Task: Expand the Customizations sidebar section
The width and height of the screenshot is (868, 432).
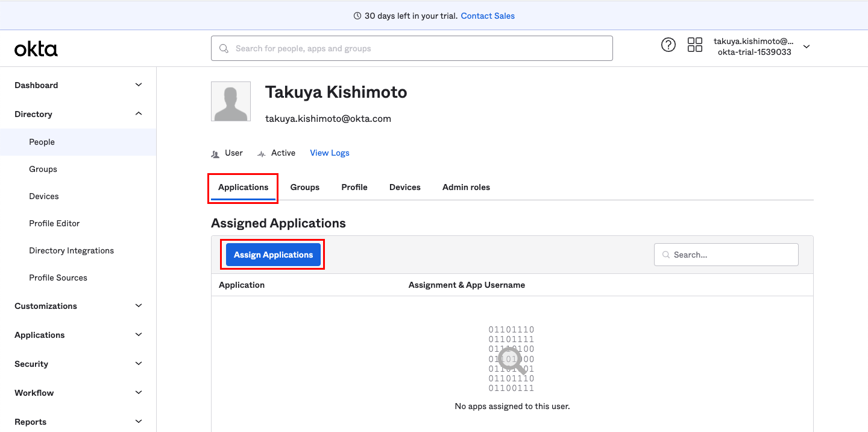Action: pos(139,306)
